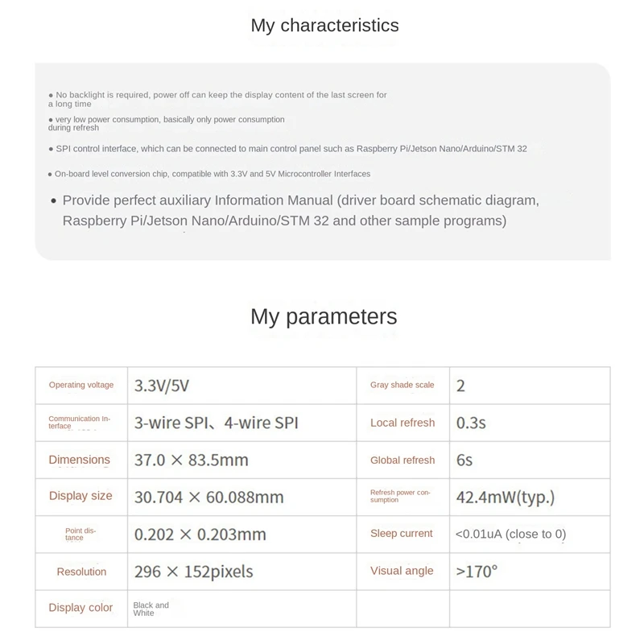Viewport: 644px width, 644px height.
Task: Click the "Operating voltage" label cell
Action: click(x=81, y=385)
